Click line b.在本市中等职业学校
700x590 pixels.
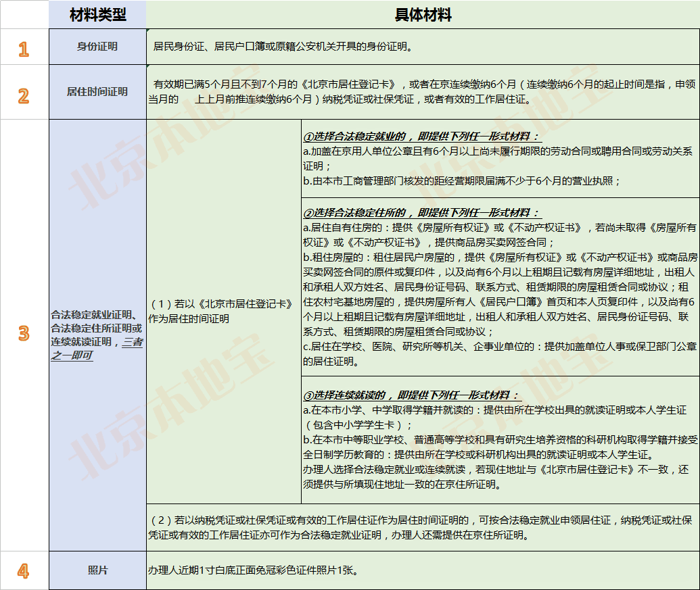500,447
